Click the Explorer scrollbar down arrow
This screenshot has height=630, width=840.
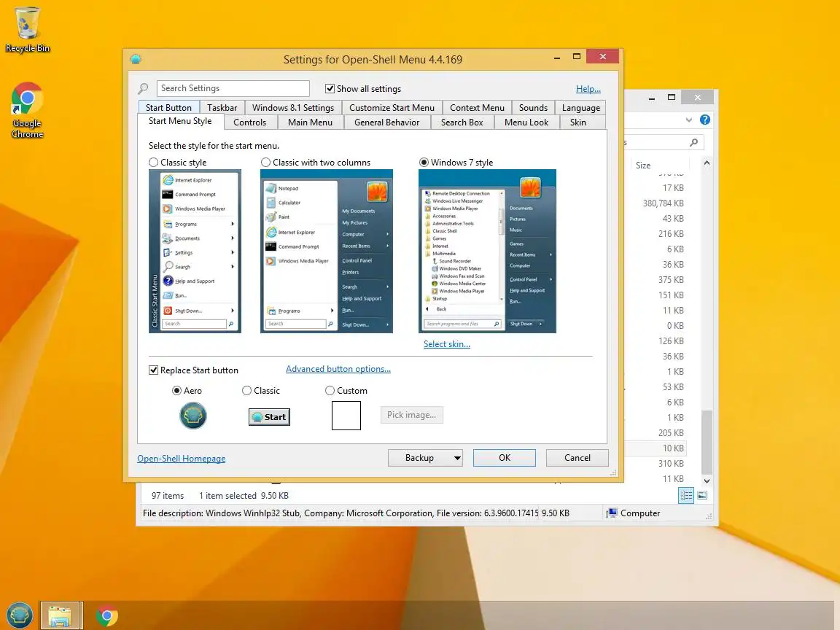[x=707, y=481]
